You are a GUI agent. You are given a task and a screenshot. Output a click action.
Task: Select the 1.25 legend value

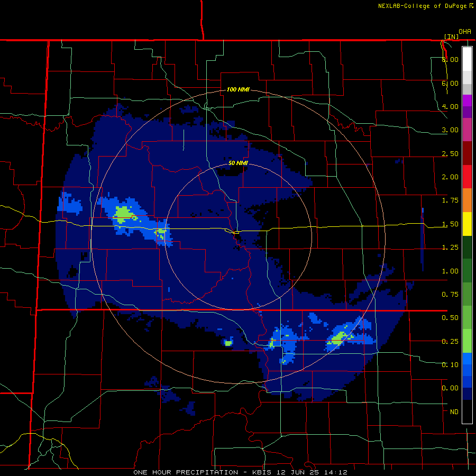point(450,248)
